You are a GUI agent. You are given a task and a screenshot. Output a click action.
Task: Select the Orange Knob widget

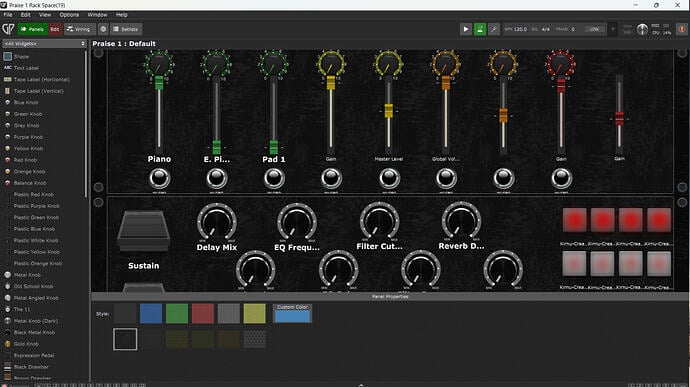(x=29, y=171)
